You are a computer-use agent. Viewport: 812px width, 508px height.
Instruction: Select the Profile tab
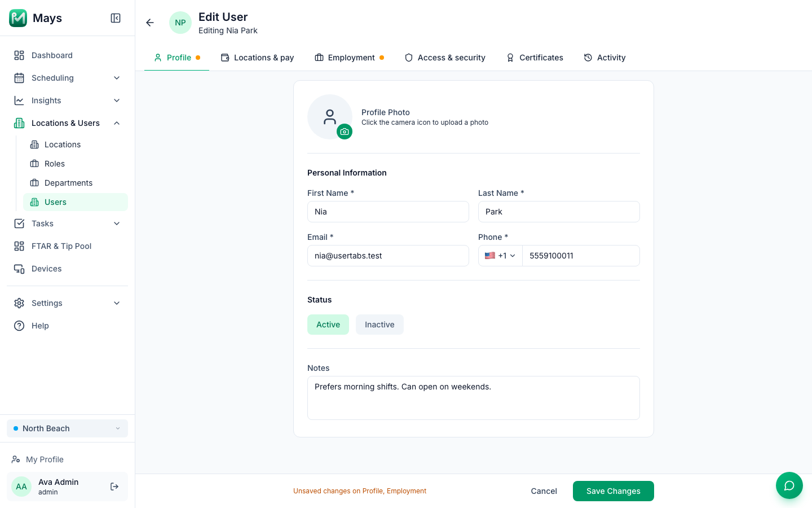[x=176, y=58]
